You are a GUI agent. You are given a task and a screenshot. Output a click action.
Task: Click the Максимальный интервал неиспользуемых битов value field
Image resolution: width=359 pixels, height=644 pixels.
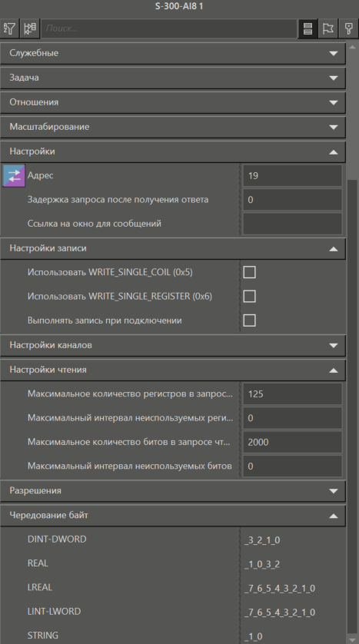coord(292,467)
